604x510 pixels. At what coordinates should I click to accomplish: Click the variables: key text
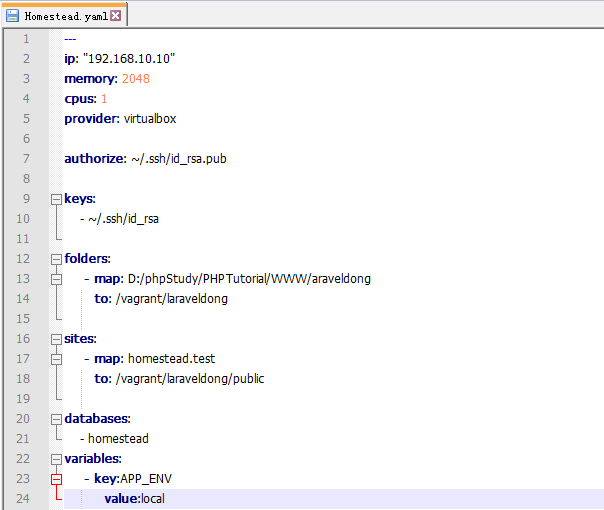pos(93,459)
